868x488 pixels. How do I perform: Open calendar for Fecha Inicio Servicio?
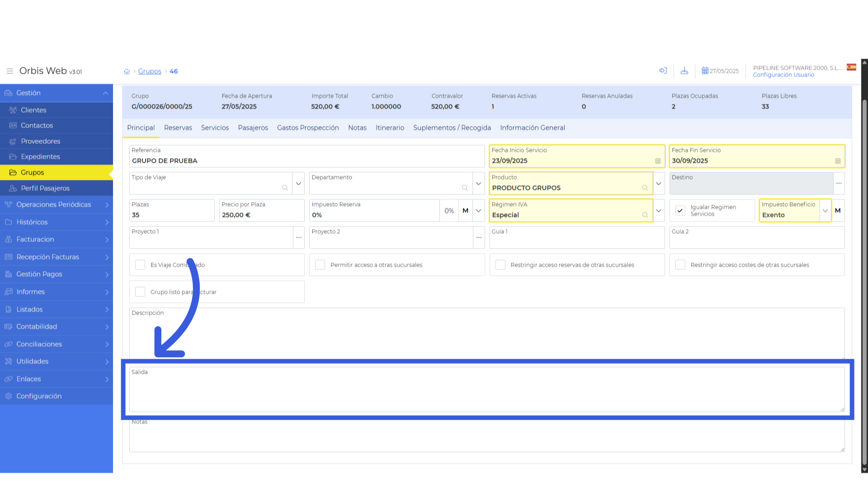(658, 161)
